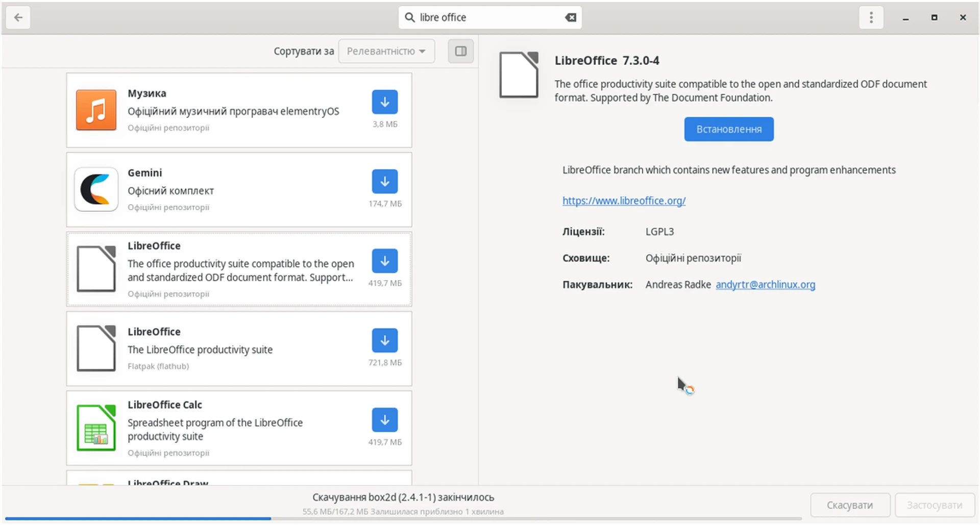
Task: Click the Сортувати за label
Action: point(304,51)
